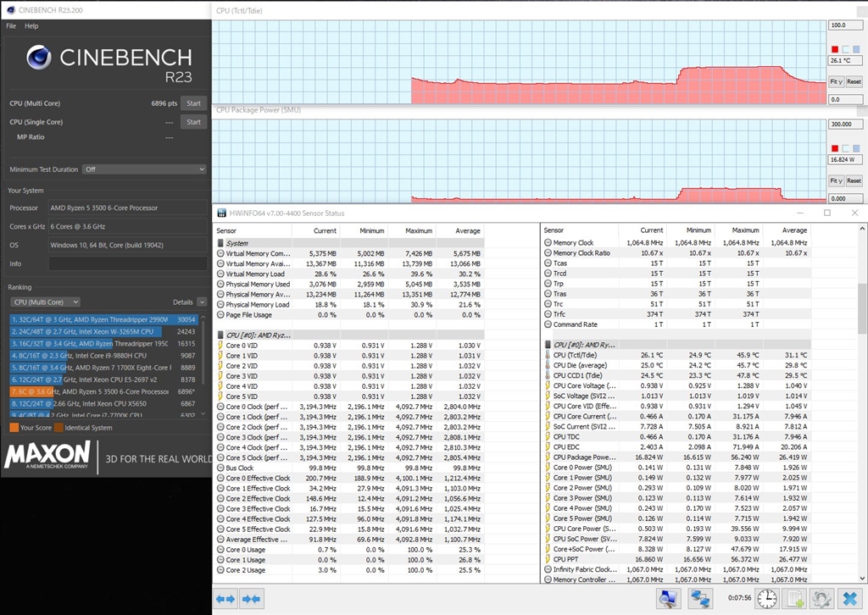Start the CPU (Multi Core) benchmark
The width and height of the screenshot is (868, 615).
click(193, 103)
